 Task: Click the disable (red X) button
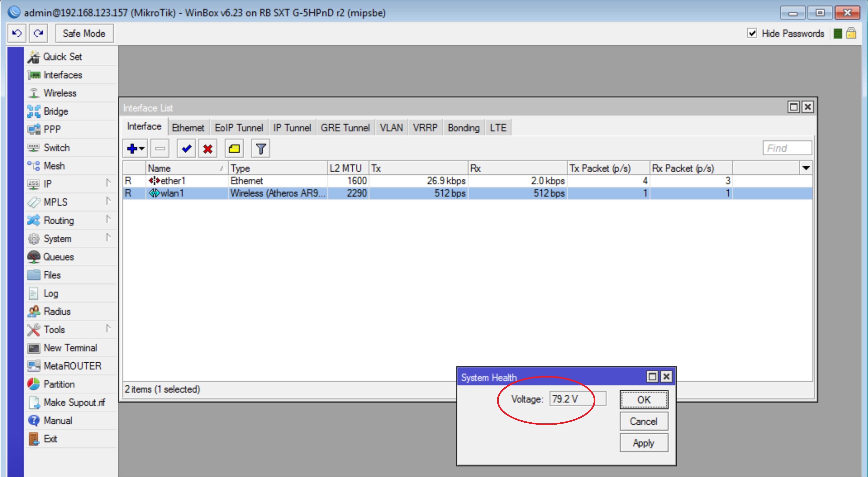click(208, 148)
